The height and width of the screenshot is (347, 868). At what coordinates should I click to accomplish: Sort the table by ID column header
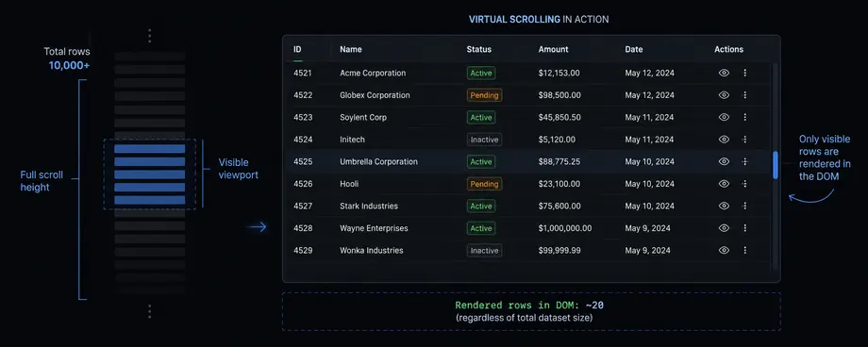tap(297, 49)
